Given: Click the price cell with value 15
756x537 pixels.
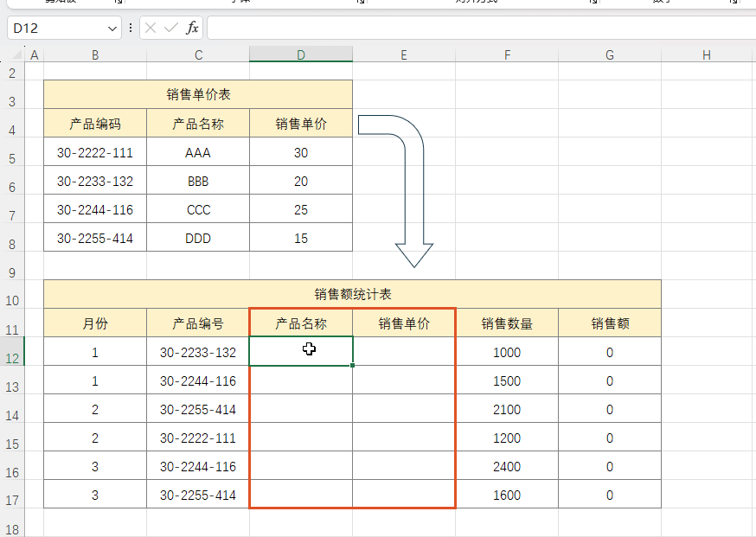Looking at the screenshot, I should click(301, 238).
